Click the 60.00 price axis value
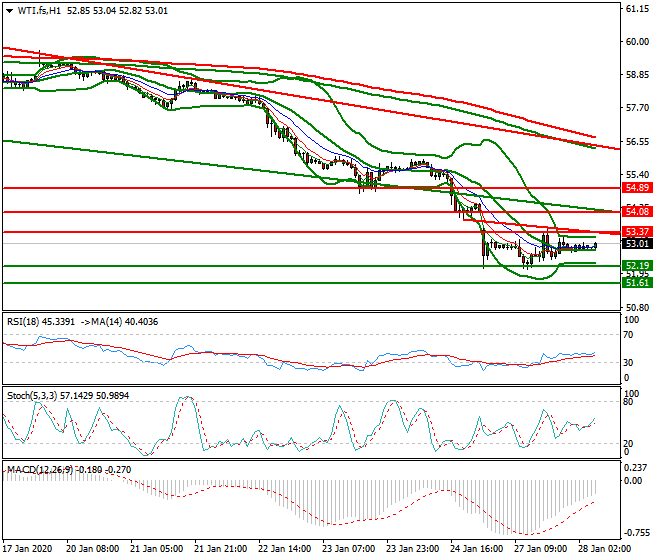 coord(637,42)
